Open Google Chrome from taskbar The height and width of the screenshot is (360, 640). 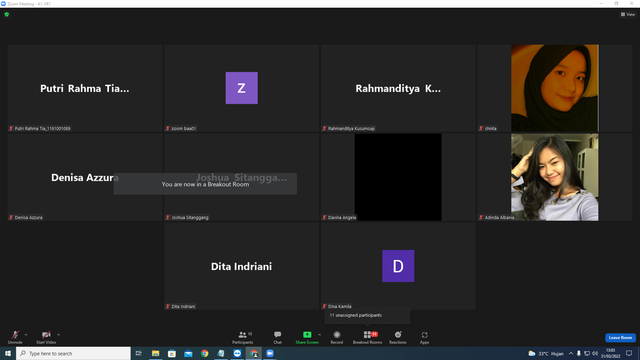coord(204,353)
